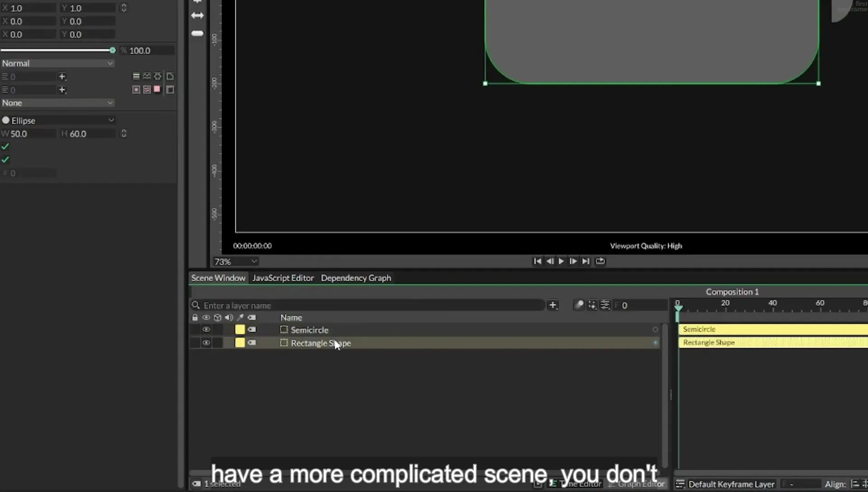
Task: Add item with the lower plus button
Action: [x=62, y=90]
